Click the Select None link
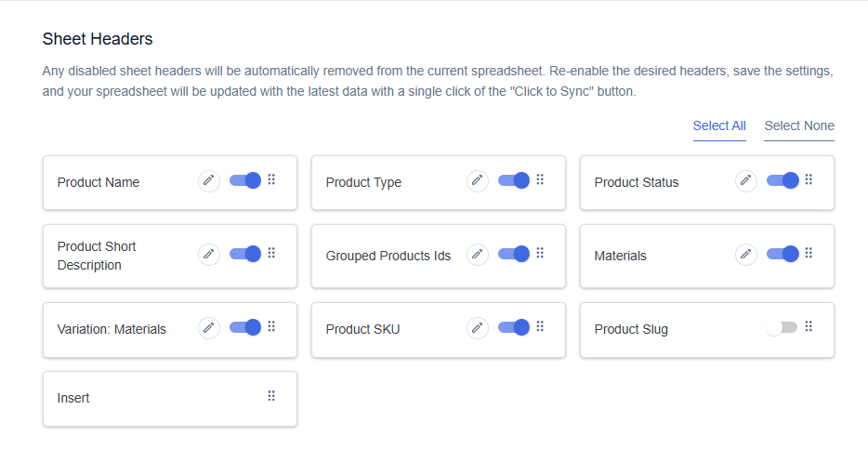 (x=799, y=126)
